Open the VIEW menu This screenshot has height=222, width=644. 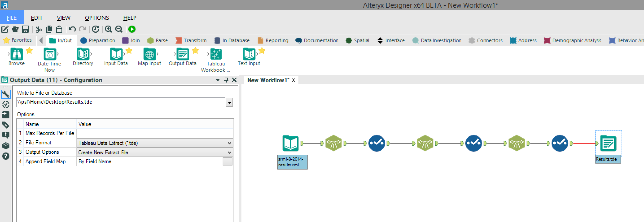click(x=64, y=18)
